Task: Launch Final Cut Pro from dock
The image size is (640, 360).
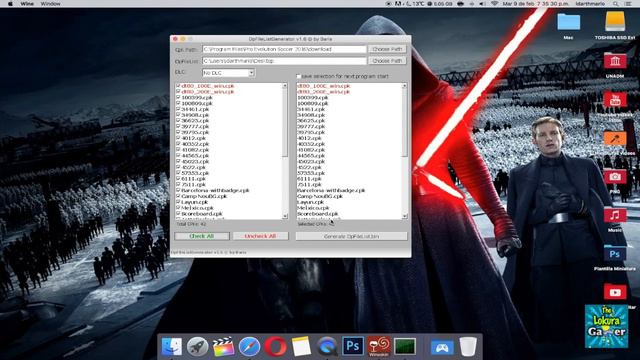Action: (x=223, y=347)
